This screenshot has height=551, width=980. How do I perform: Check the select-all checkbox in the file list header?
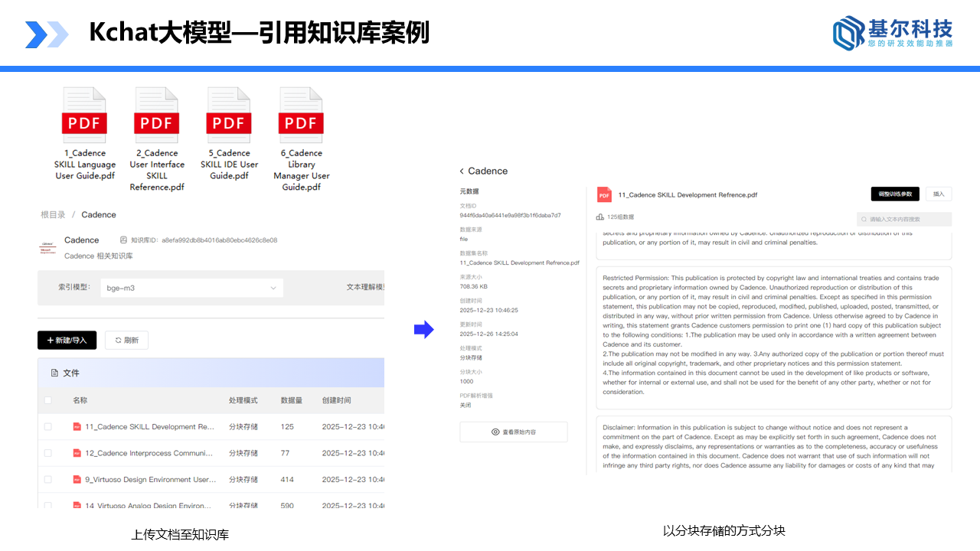(47, 400)
